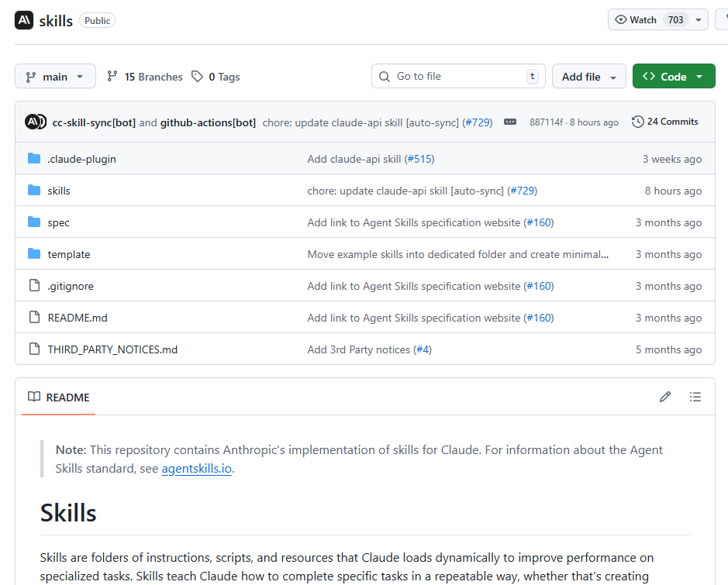Open README outline list icon
This screenshot has height=585, width=728.
coord(695,397)
